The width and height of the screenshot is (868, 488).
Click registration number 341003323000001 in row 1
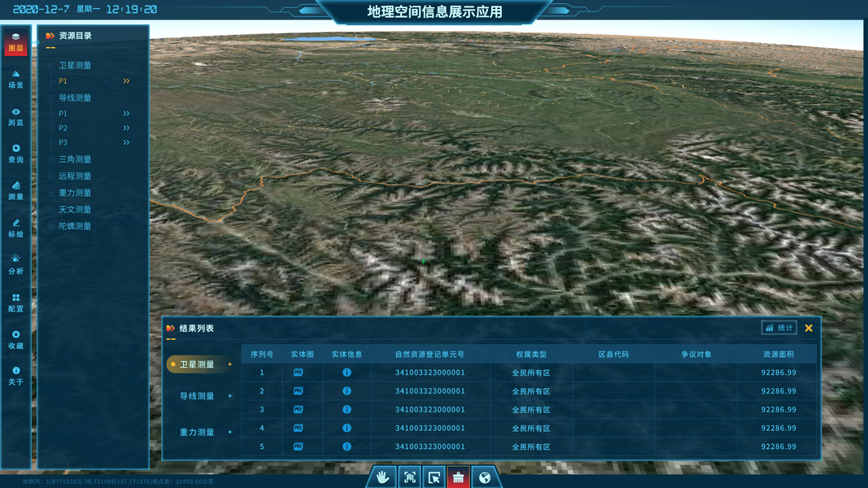click(430, 373)
